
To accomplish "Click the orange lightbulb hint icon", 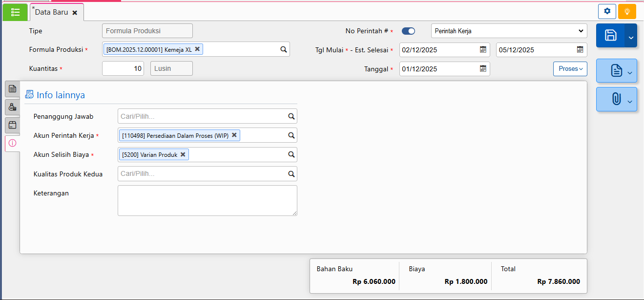I will pos(627,11).
